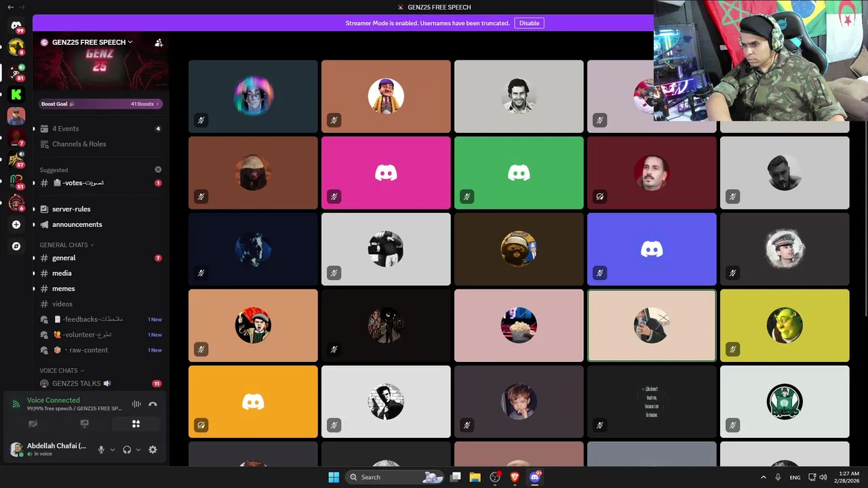Click the taskbar Search box
The height and width of the screenshot is (488, 868).
tap(396, 477)
